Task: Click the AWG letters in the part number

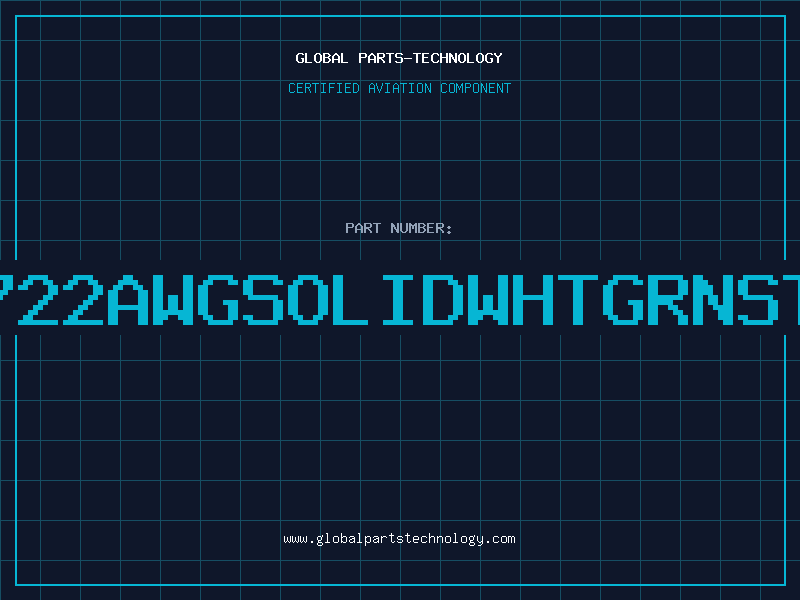Action: click(174, 298)
